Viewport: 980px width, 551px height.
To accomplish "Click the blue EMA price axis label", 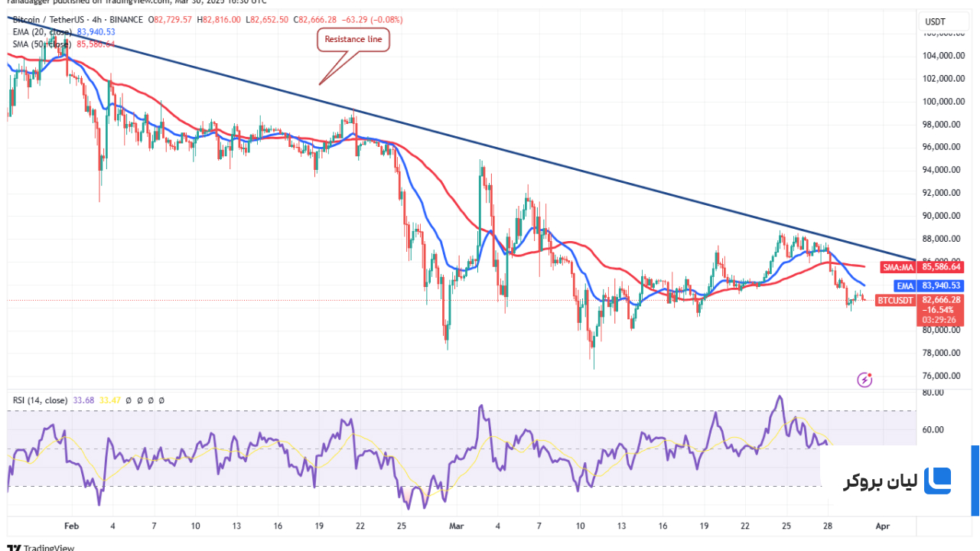I will coord(904,285).
